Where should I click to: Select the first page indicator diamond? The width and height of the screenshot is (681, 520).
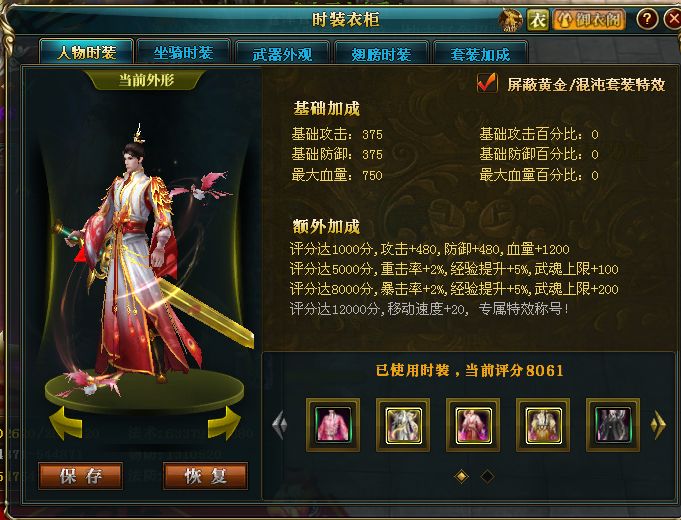[x=461, y=477]
